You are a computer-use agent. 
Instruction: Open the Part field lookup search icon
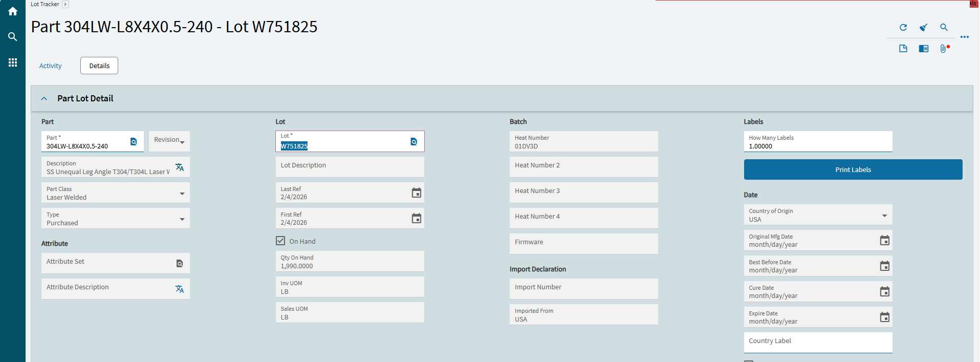pos(134,142)
